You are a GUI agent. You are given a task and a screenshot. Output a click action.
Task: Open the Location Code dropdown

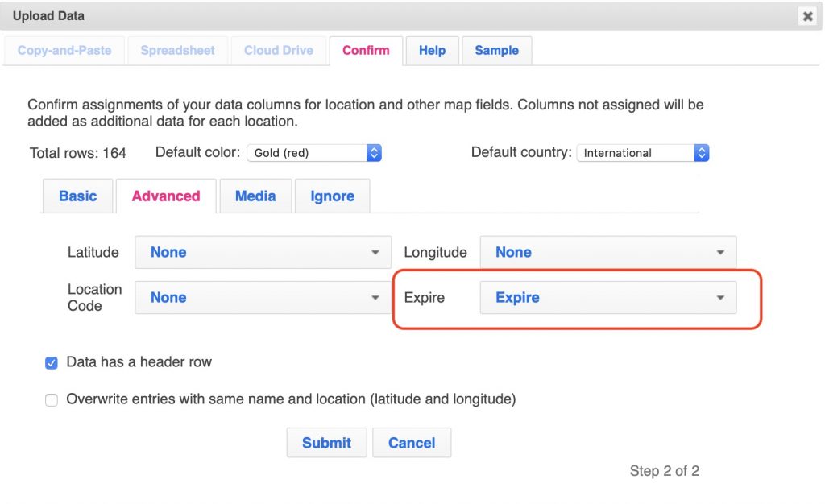263,297
